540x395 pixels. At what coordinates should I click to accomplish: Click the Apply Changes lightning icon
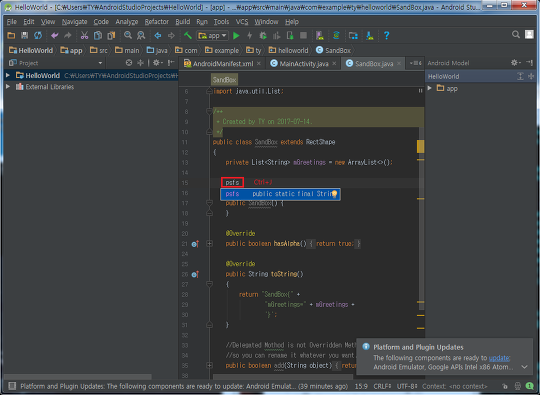[x=250, y=35]
